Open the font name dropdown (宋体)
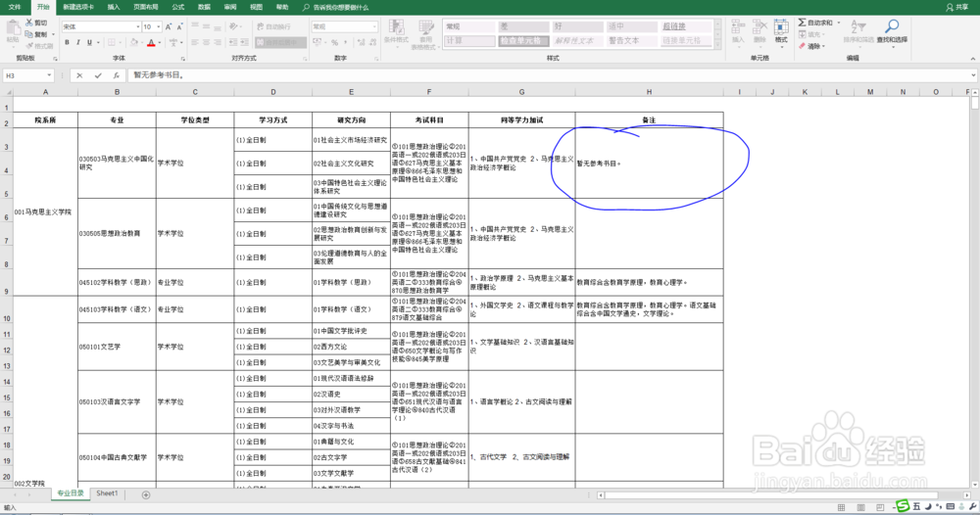The image size is (980, 515). (137, 26)
